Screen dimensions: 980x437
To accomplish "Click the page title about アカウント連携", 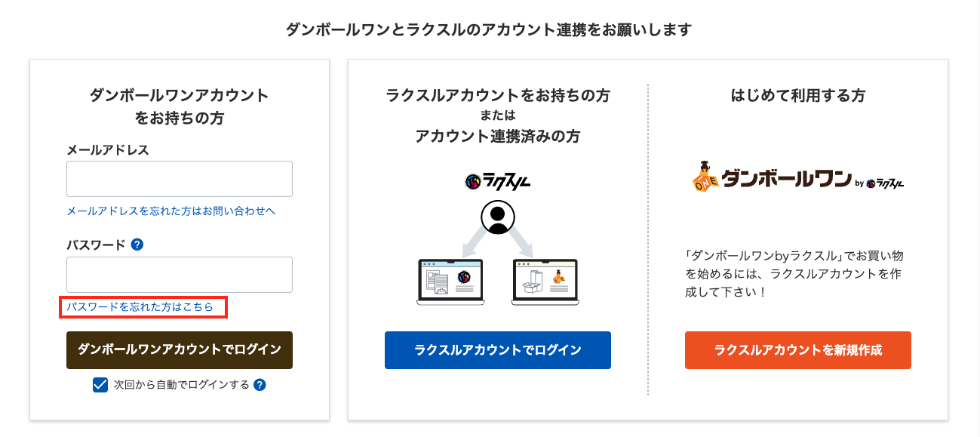I will [489, 29].
